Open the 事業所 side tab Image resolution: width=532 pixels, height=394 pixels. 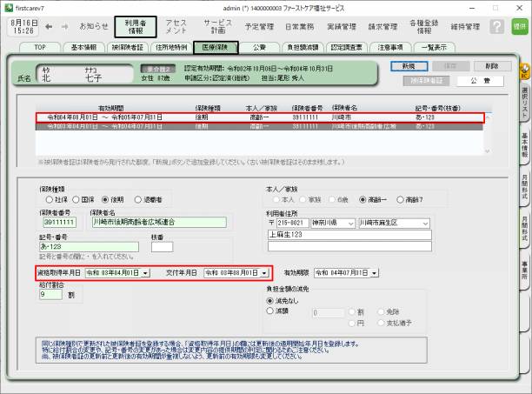pyautogui.click(x=525, y=271)
